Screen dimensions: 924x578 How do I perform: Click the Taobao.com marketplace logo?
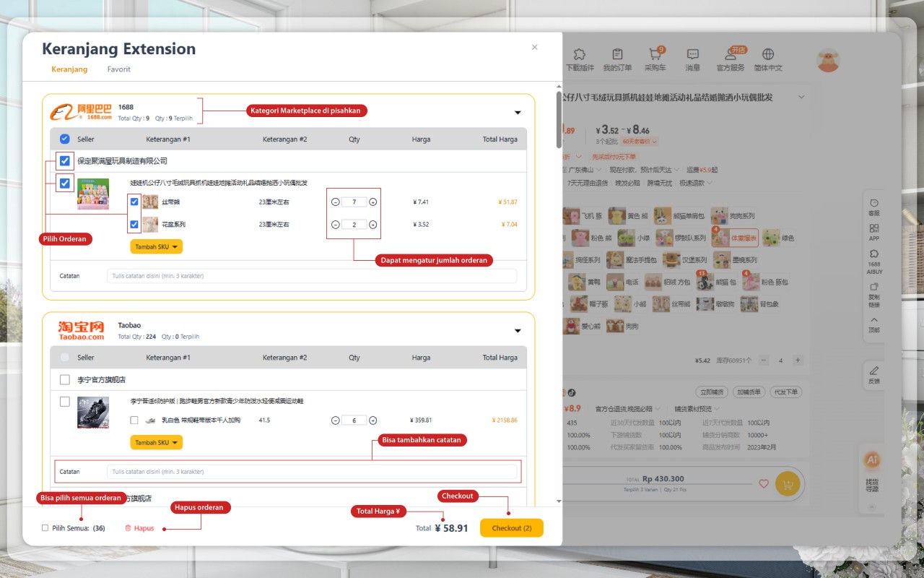coord(81,331)
